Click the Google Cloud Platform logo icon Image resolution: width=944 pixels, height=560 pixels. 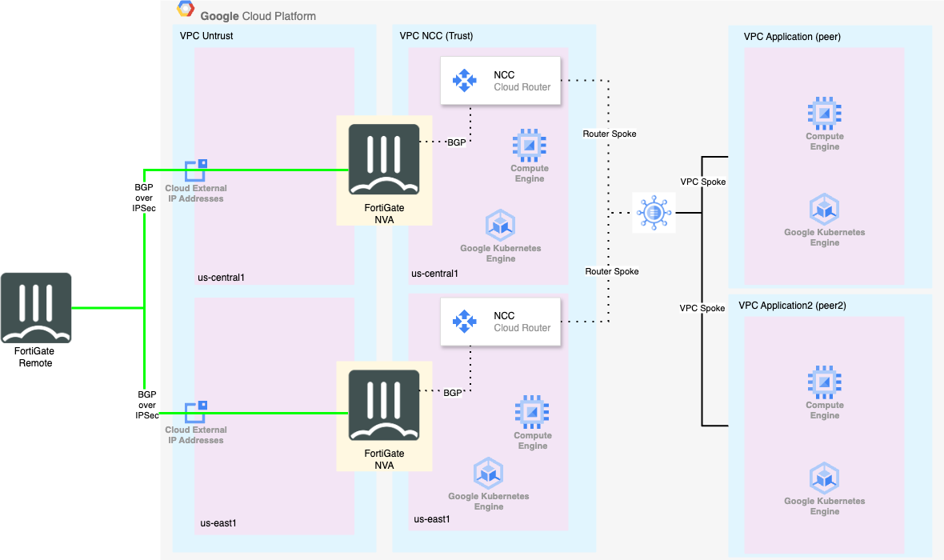186,9
